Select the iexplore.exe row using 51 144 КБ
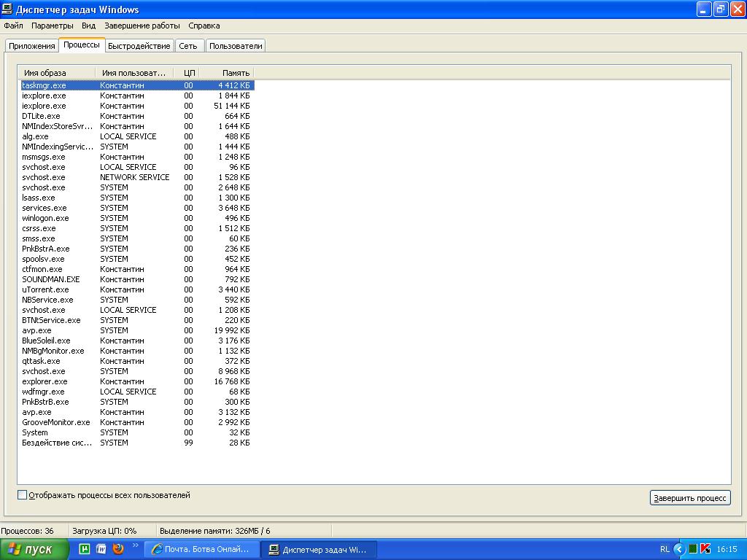Image resolution: width=747 pixels, height=560 pixels. (137, 106)
